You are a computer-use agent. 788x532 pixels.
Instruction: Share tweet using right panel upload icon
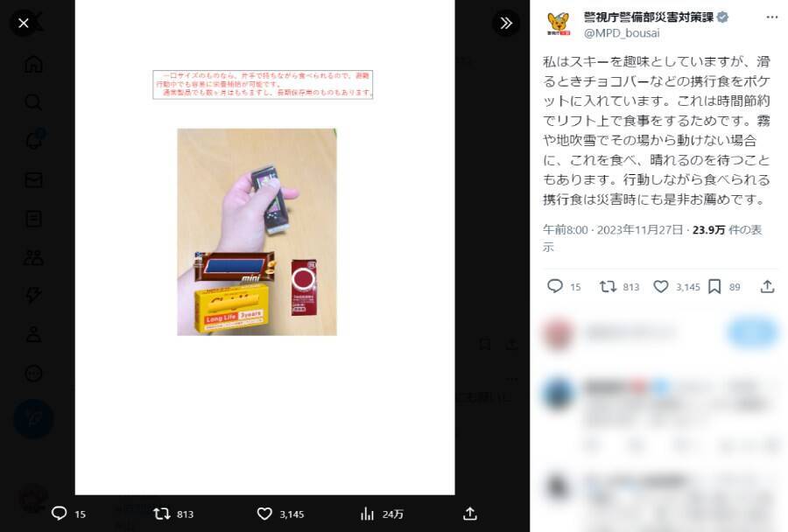pyautogui.click(x=767, y=286)
